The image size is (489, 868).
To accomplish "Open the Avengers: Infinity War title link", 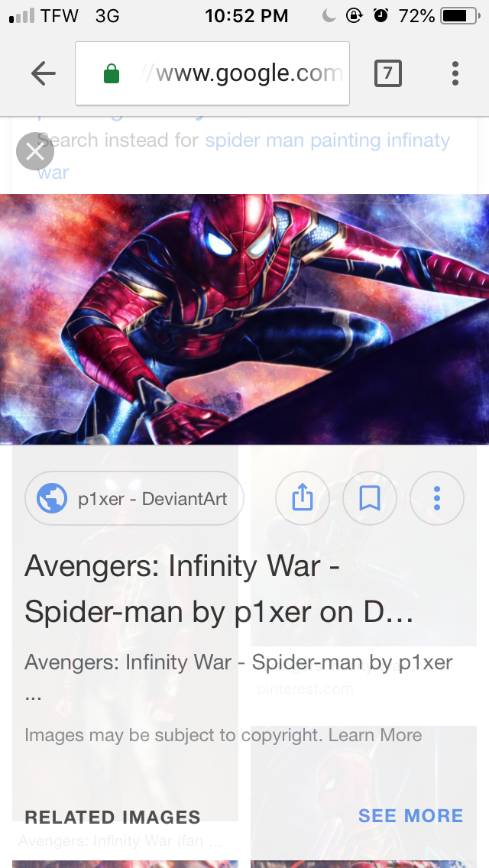I will (219, 589).
